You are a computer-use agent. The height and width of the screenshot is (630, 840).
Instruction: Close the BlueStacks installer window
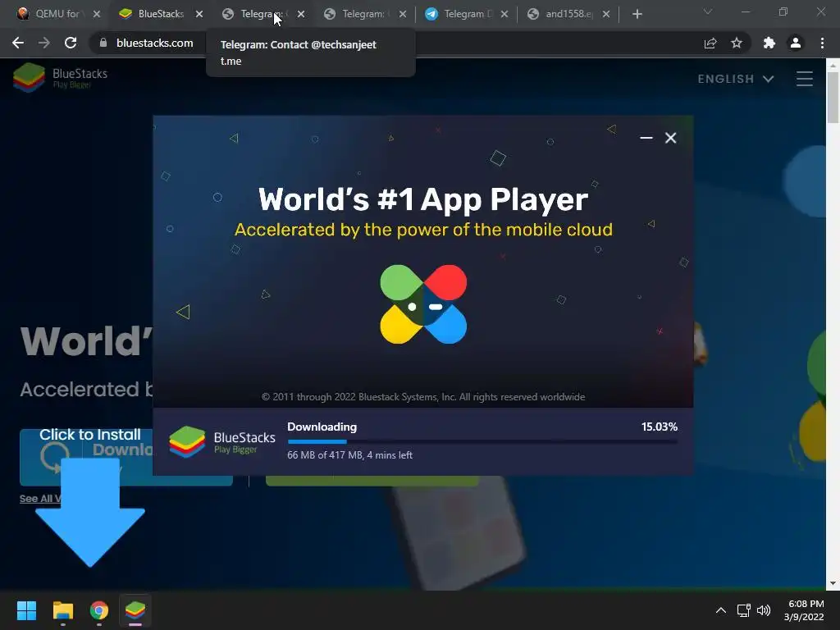click(x=671, y=138)
